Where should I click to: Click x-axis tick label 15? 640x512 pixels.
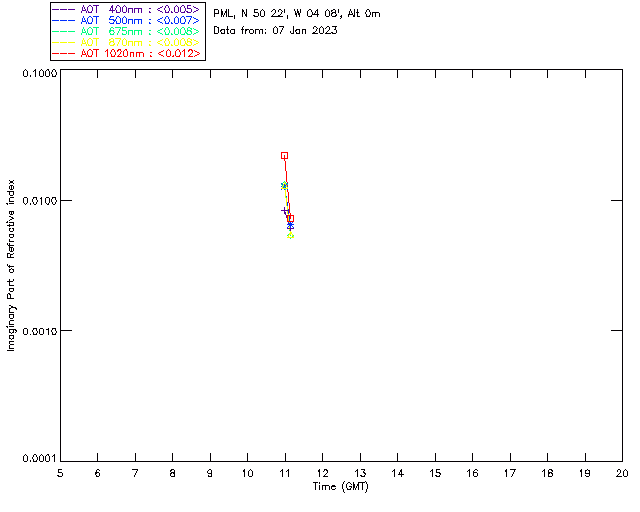pos(435,473)
